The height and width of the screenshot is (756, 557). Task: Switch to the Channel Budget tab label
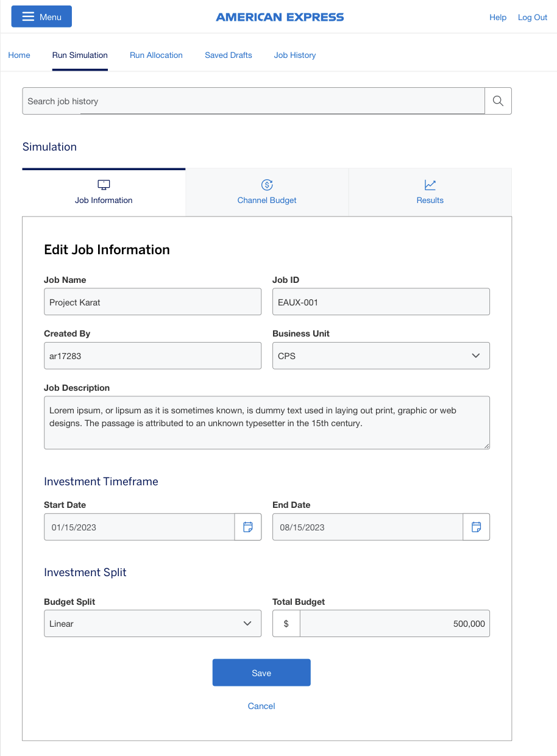click(267, 200)
